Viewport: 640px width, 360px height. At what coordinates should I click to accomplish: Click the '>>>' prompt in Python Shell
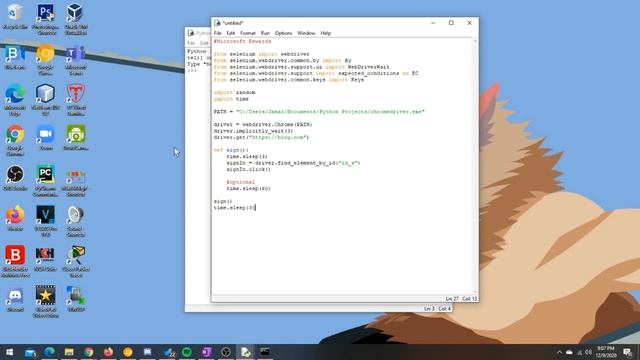point(192,71)
